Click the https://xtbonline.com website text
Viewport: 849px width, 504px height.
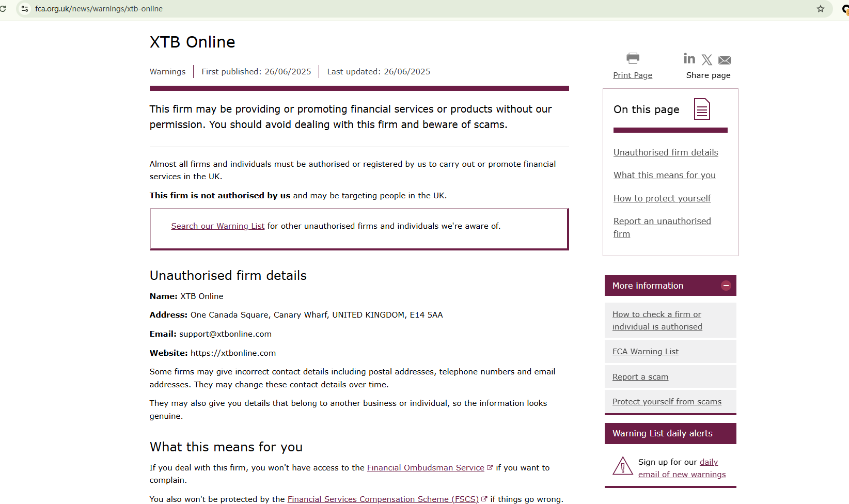(233, 353)
